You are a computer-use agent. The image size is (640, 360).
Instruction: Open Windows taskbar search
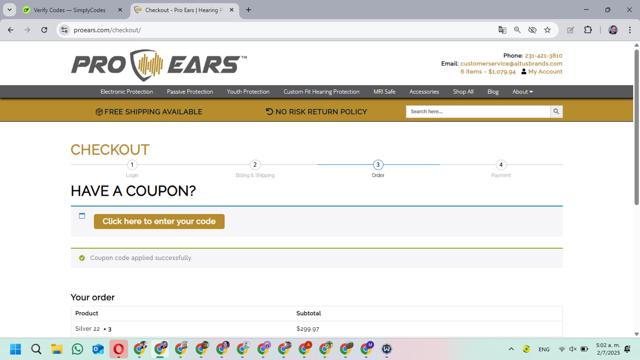point(36,349)
